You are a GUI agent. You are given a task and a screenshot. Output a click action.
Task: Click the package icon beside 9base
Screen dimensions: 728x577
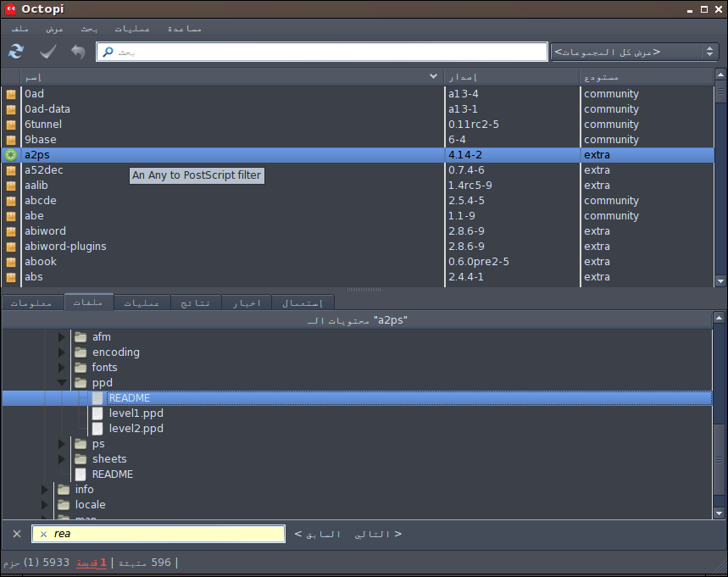(11, 140)
